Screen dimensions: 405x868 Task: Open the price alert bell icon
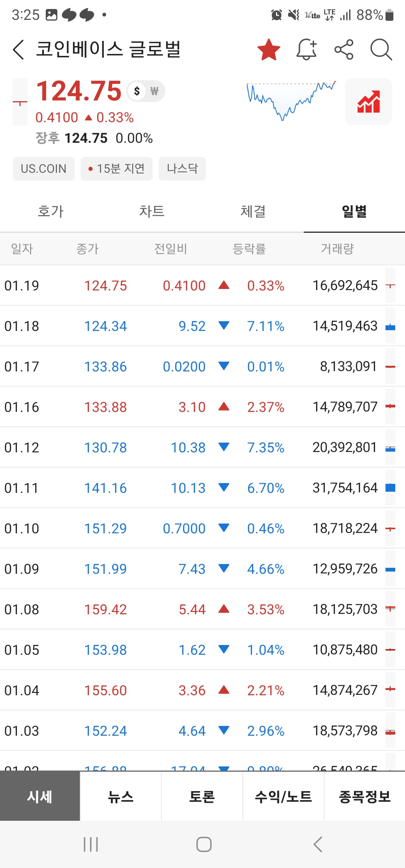tap(307, 49)
